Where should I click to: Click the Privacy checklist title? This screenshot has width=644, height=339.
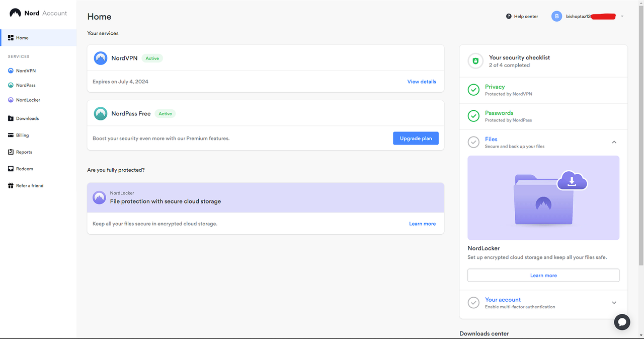[x=495, y=87]
